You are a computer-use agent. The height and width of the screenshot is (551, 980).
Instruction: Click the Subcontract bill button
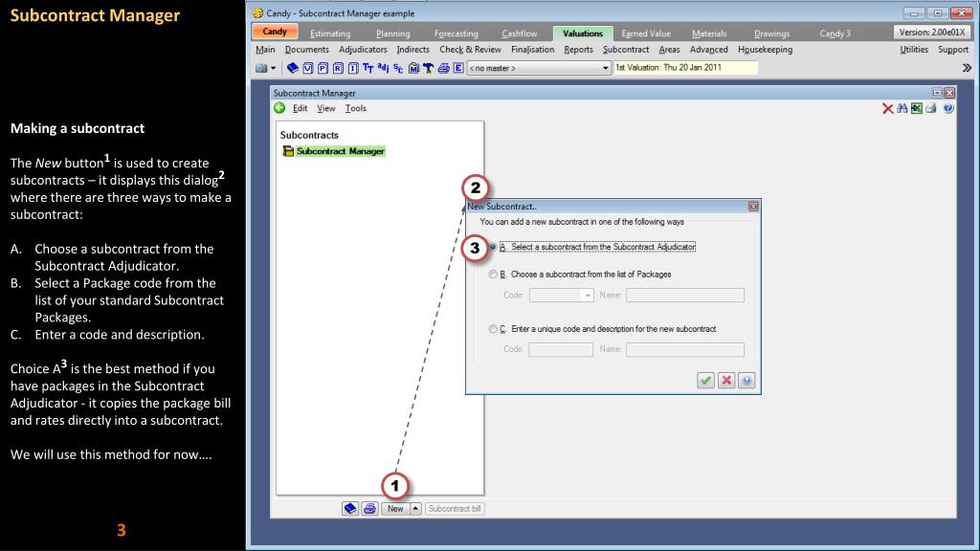(455, 509)
